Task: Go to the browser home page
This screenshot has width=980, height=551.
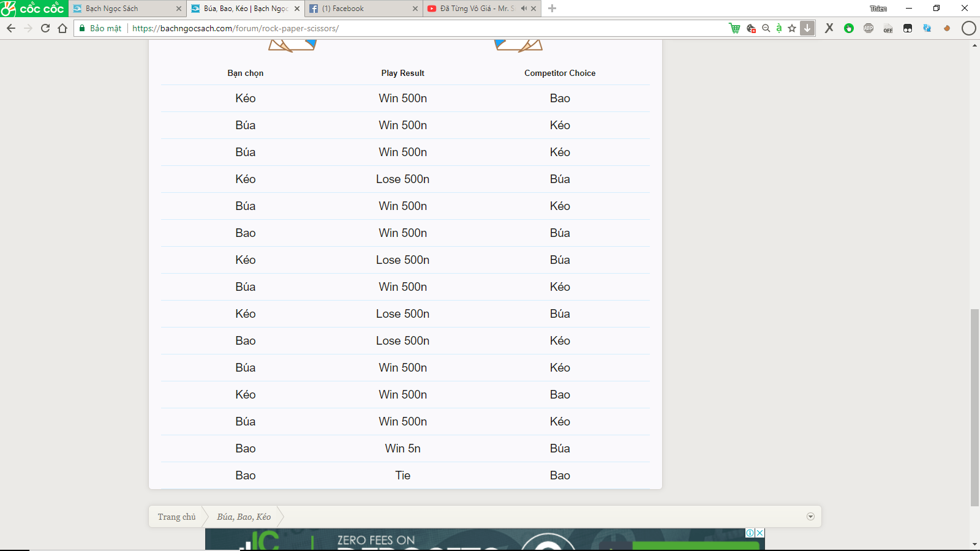Action: (x=62, y=28)
